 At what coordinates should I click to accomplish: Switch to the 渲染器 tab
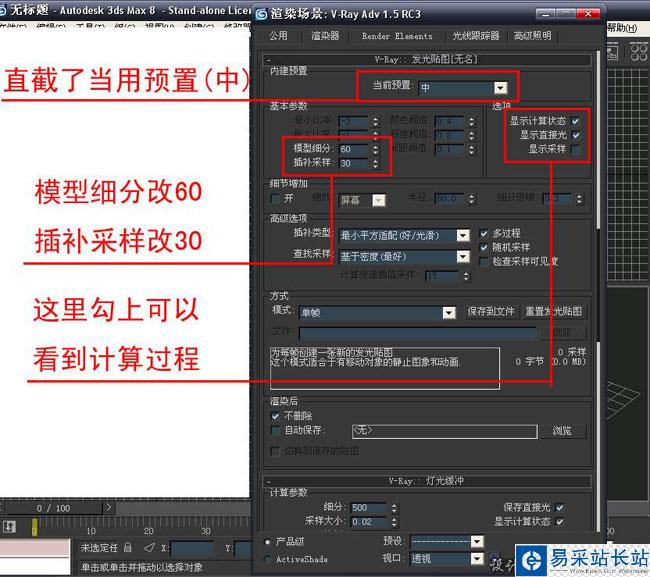[325, 36]
